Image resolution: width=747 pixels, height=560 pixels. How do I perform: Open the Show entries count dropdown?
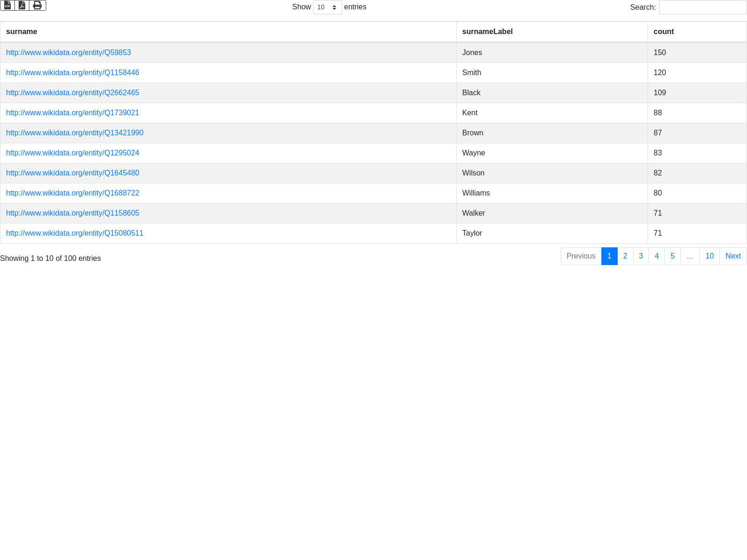tap(327, 7)
